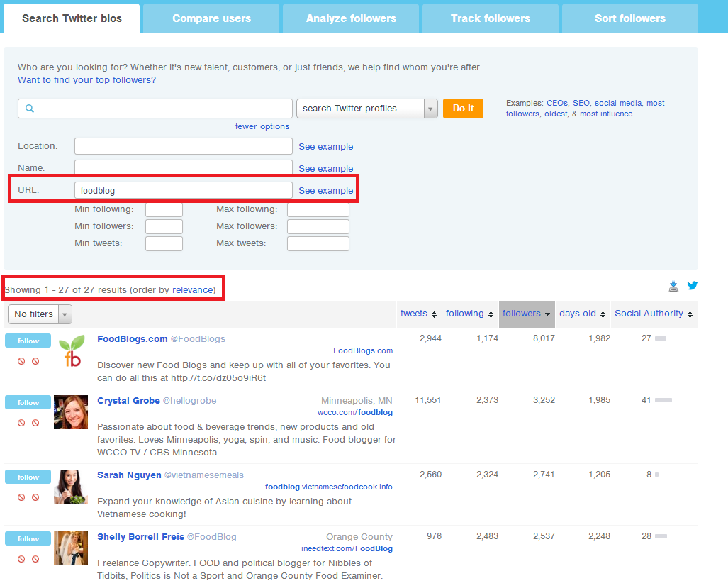728x581 pixels.
Task: Visit the 'ineedtext.com/FoodBlog' URL link
Action: [347, 548]
